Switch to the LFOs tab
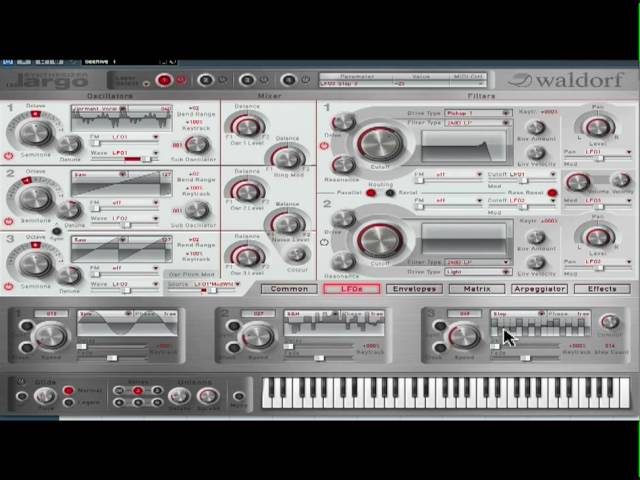 coord(351,289)
